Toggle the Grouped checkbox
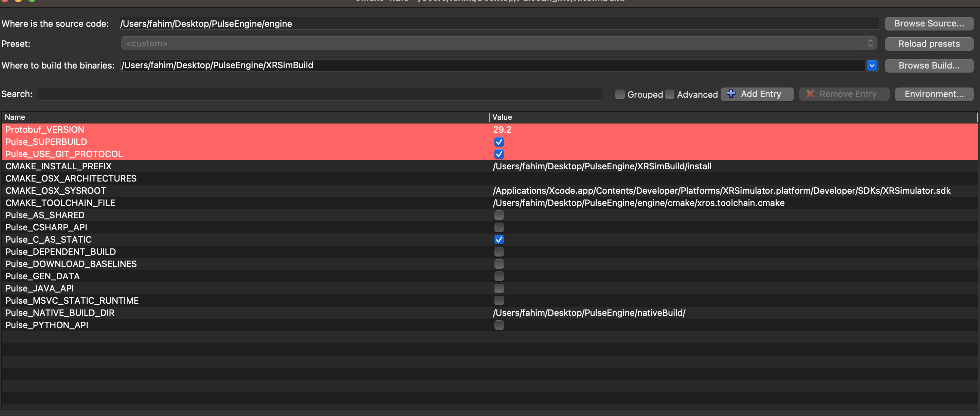Screen dimensions: 980x416 click(x=620, y=94)
